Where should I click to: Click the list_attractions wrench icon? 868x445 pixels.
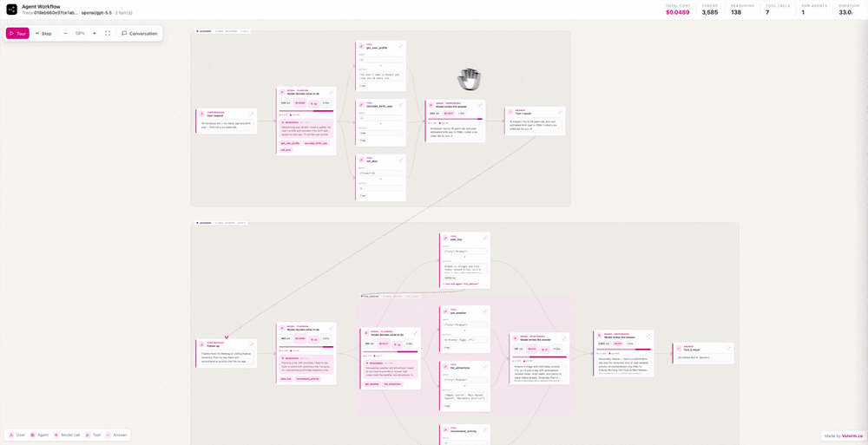pos(445,368)
